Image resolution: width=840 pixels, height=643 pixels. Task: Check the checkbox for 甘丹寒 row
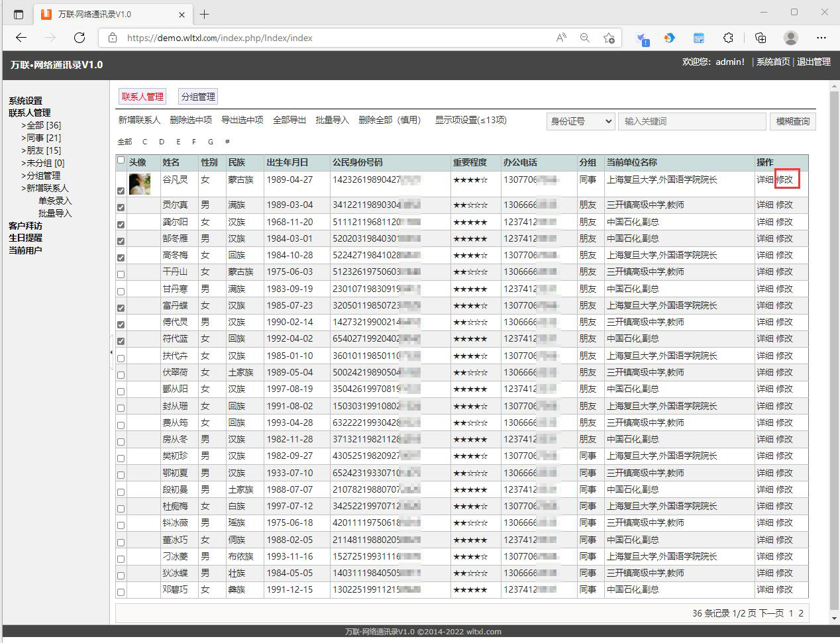pos(121,291)
